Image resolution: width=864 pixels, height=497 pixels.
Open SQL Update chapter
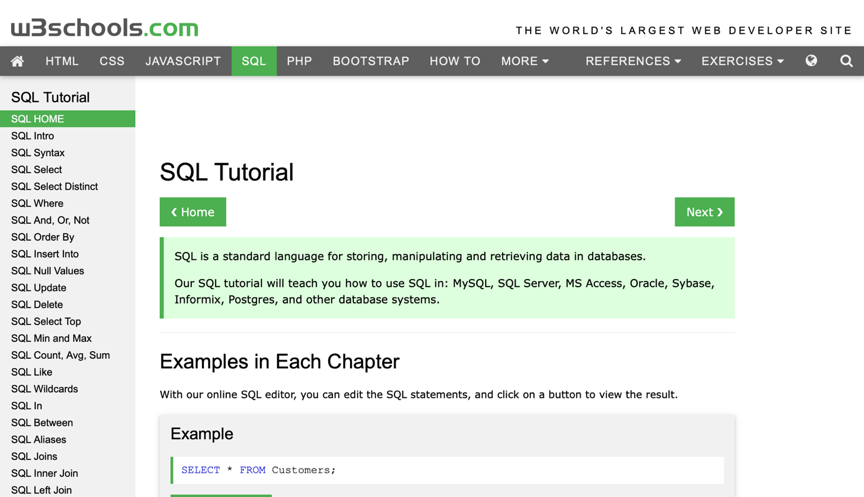click(39, 288)
